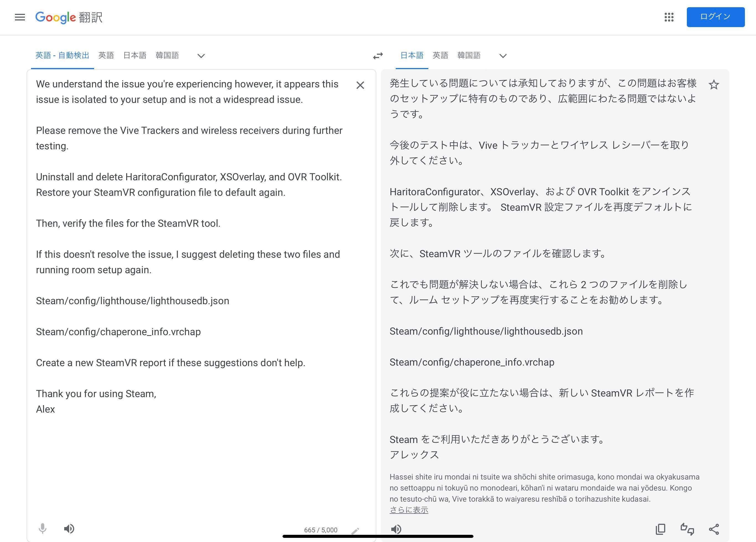Start voice input with microphone
756x542 pixels.
pos(42,529)
